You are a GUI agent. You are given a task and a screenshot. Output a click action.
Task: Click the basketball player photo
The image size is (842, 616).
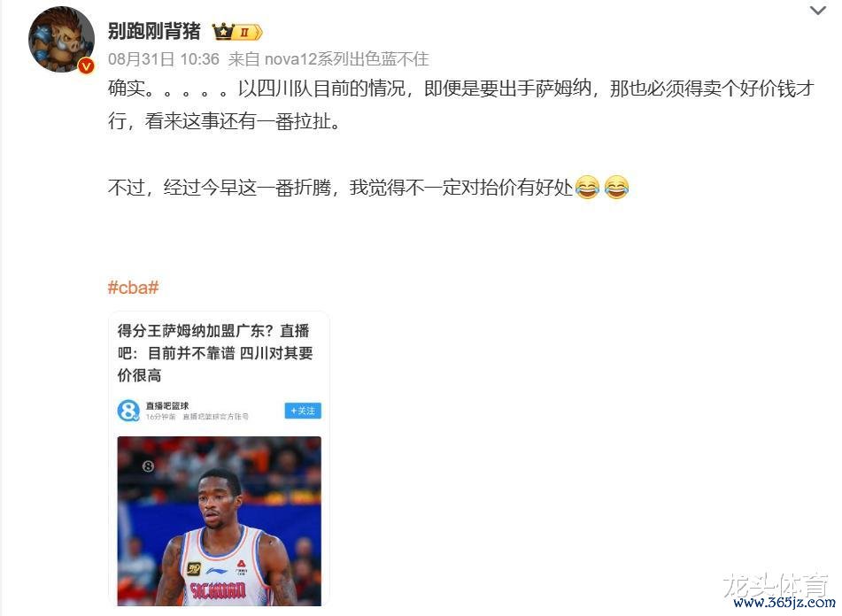point(219,521)
